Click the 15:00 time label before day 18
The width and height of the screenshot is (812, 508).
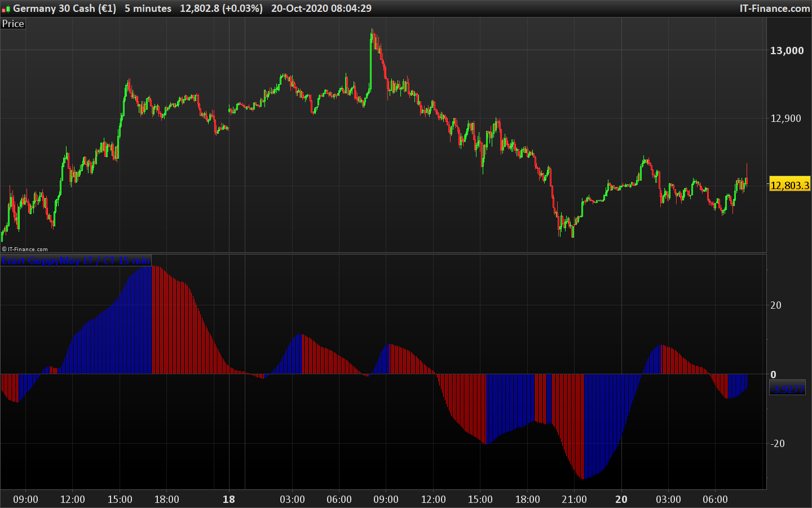pyautogui.click(x=120, y=500)
